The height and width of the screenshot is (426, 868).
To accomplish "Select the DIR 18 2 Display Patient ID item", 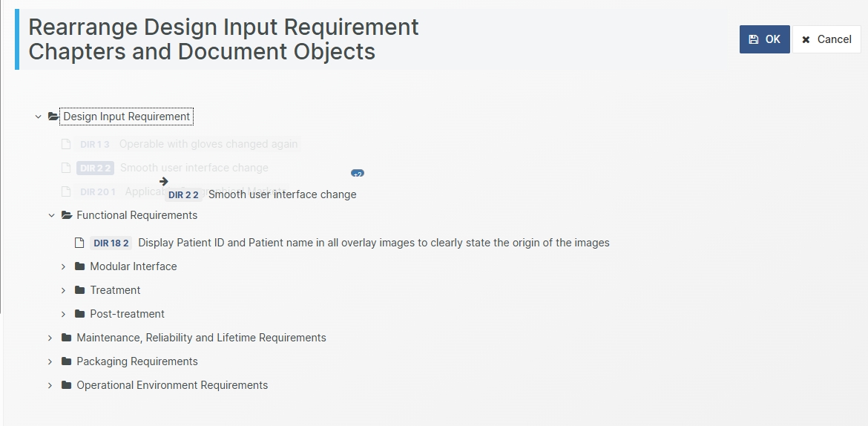I will [x=373, y=243].
